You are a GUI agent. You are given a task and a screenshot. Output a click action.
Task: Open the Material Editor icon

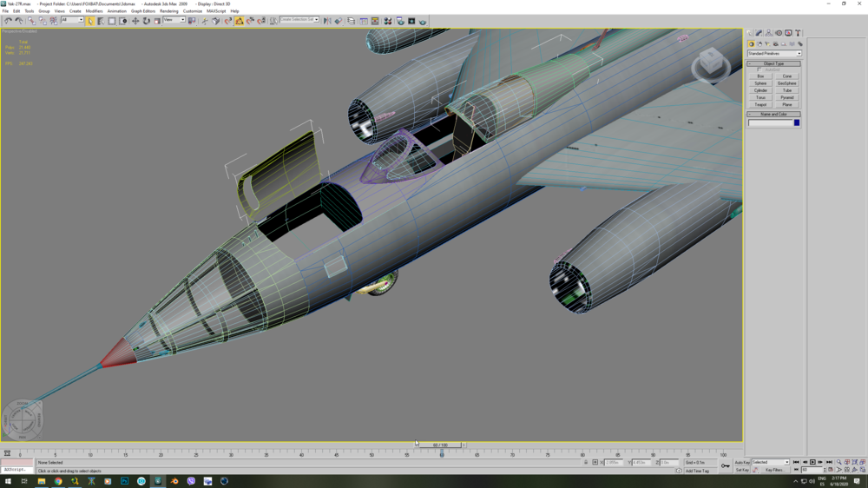tap(388, 21)
